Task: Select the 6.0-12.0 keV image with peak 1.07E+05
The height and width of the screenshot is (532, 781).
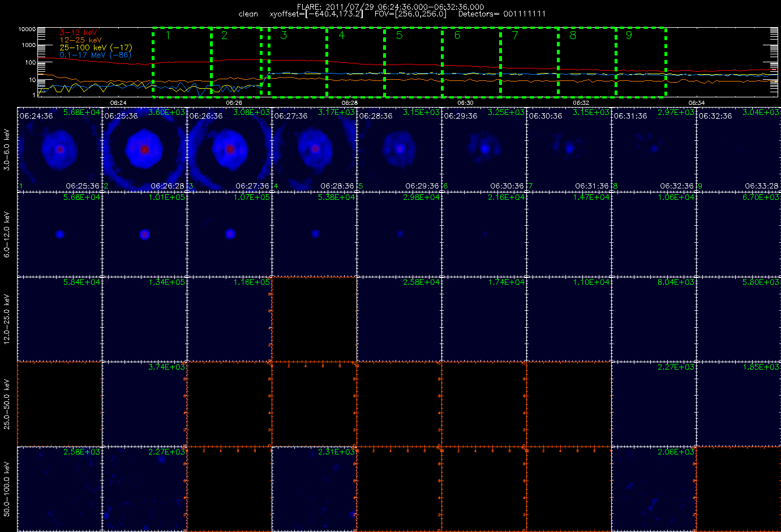Action: click(229, 234)
